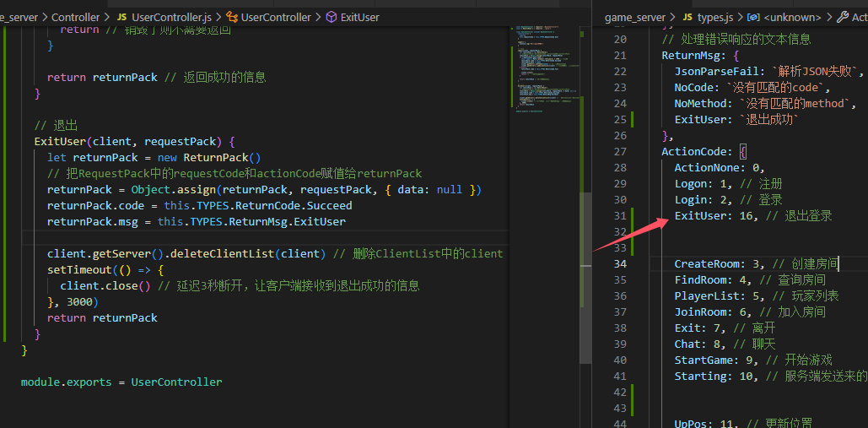The image size is (868, 428).
Task: Click the method cube icon beside ExitUser
Action: pyautogui.click(x=331, y=17)
